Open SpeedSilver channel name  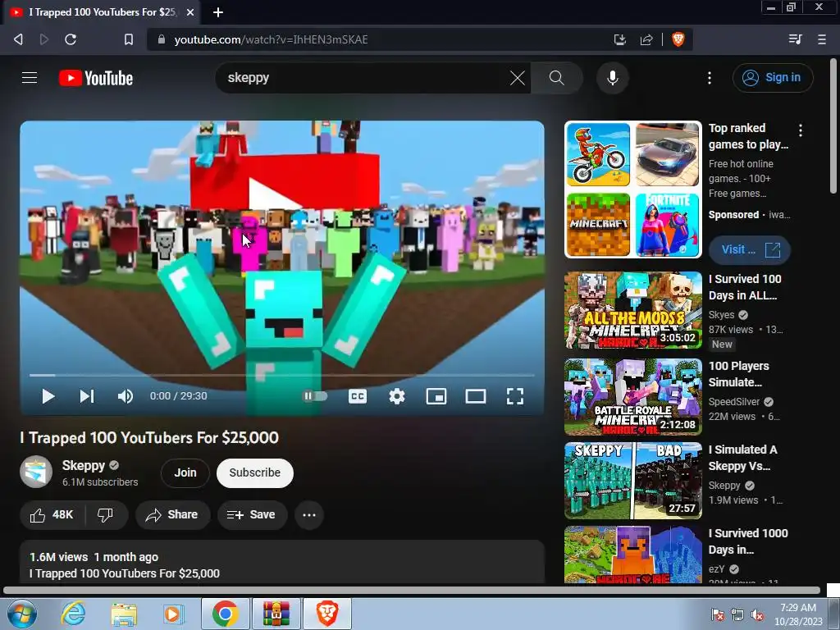[734, 402]
